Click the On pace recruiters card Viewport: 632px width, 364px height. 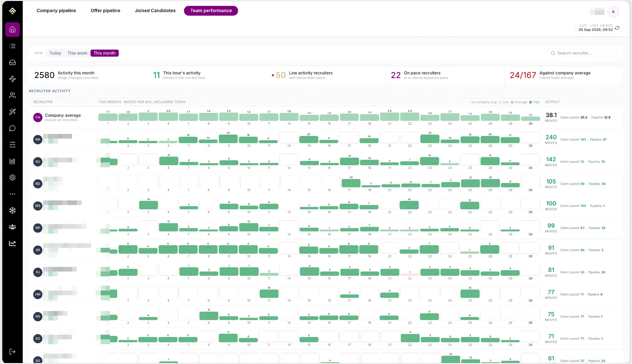pyautogui.click(x=445, y=75)
